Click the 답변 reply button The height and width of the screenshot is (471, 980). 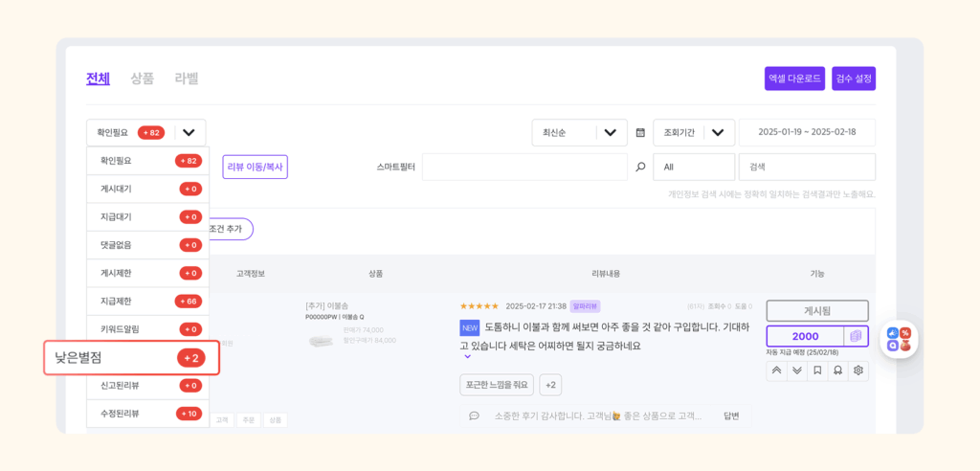pyautogui.click(x=731, y=416)
